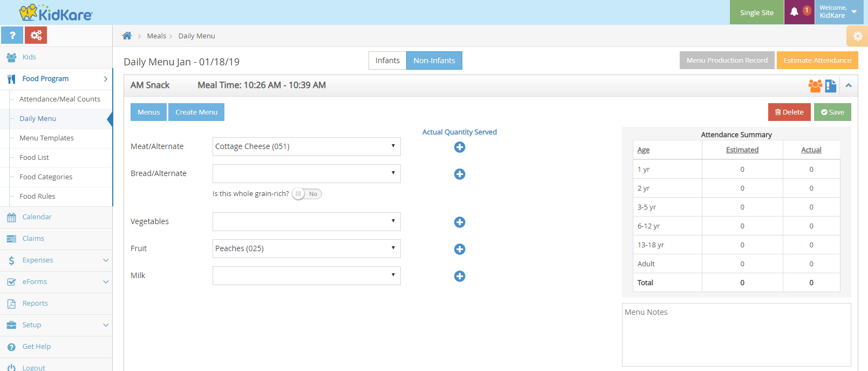The height and width of the screenshot is (371, 868).
Task: Sort by Age column header
Action: (x=643, y=150)
